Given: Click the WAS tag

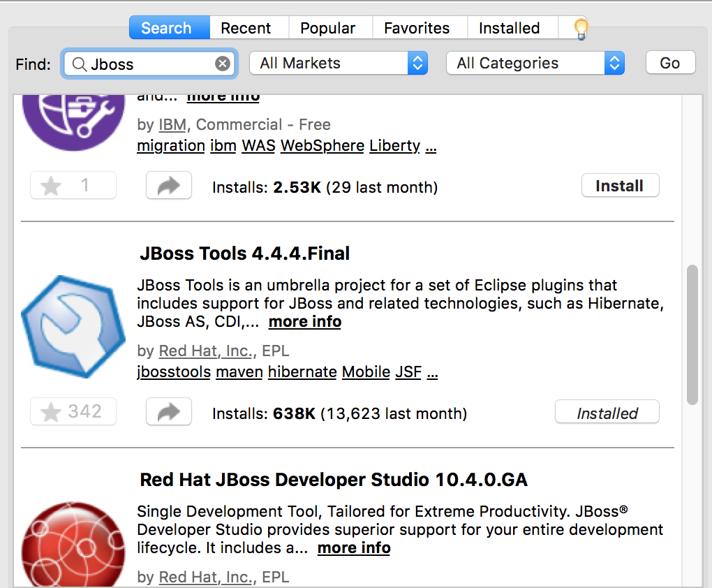Looking at the screenshot, I should pyautogui.click(x=258, y=145).
